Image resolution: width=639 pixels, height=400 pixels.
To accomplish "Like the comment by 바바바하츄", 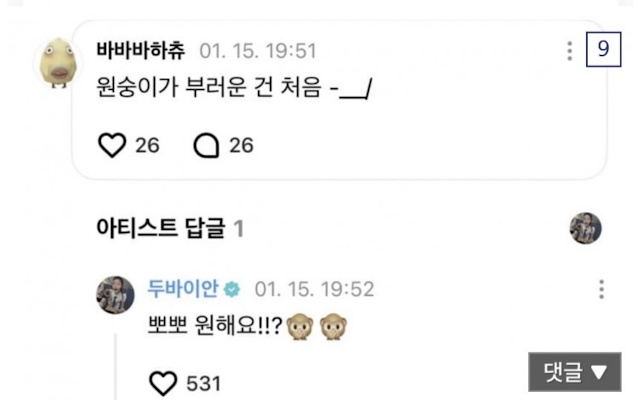I will tap(112, 146).
